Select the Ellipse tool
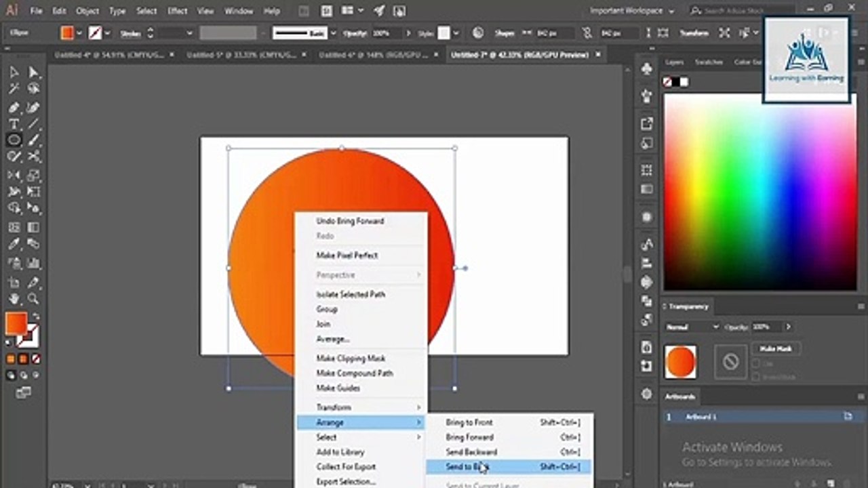The height and width of the screenshot is (488, 868). (14, 140)
